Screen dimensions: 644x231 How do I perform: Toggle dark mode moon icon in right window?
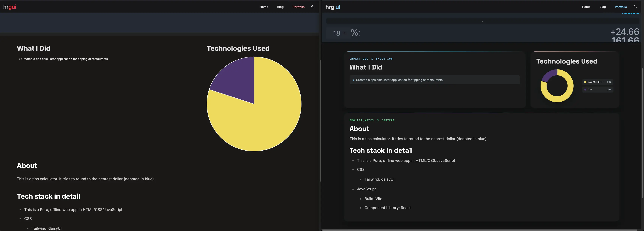635,7
